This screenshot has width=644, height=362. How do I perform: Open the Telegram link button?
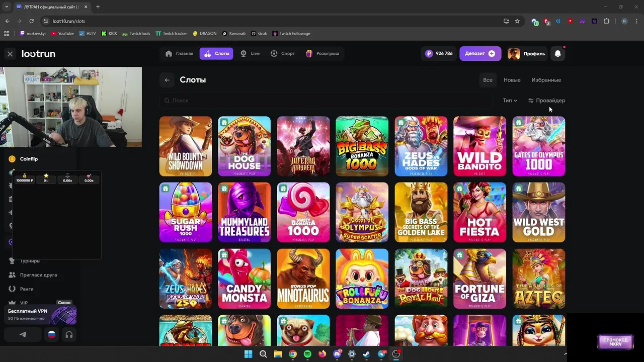click(23, 334)
